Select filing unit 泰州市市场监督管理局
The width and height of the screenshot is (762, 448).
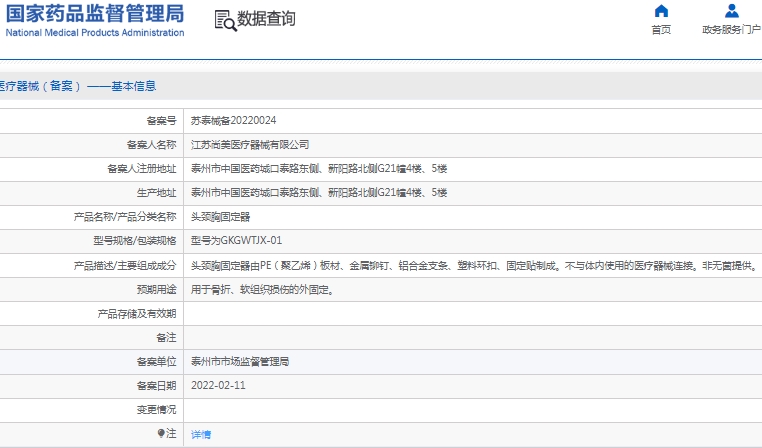[240, 362]
